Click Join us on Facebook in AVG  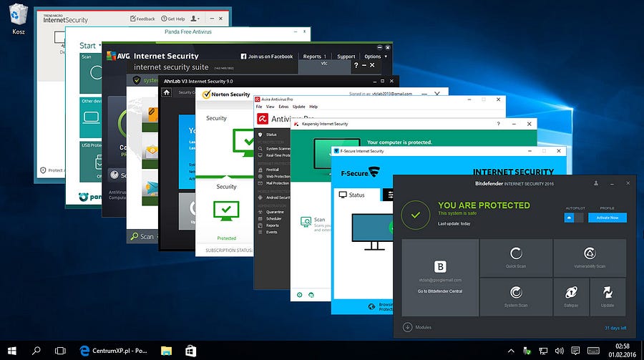point(267,57)
